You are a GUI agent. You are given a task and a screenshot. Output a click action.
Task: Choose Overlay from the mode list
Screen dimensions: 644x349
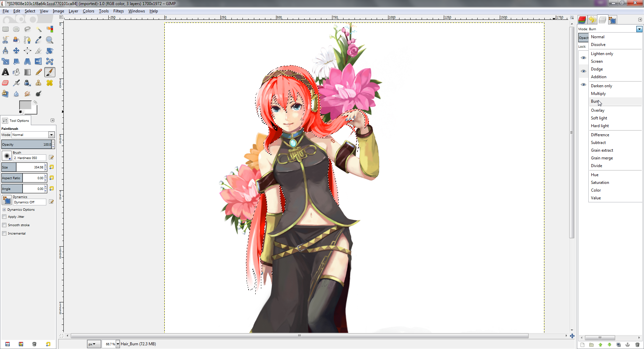click(598, 110)
